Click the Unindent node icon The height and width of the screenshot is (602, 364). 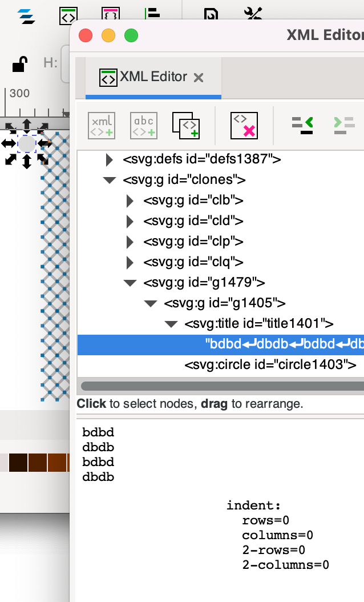302,125
